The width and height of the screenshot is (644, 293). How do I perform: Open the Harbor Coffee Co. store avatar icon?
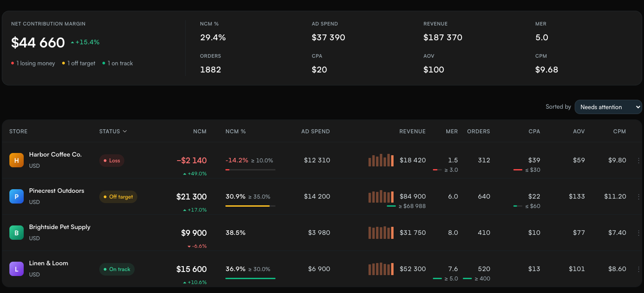click(x=17, y=160)
